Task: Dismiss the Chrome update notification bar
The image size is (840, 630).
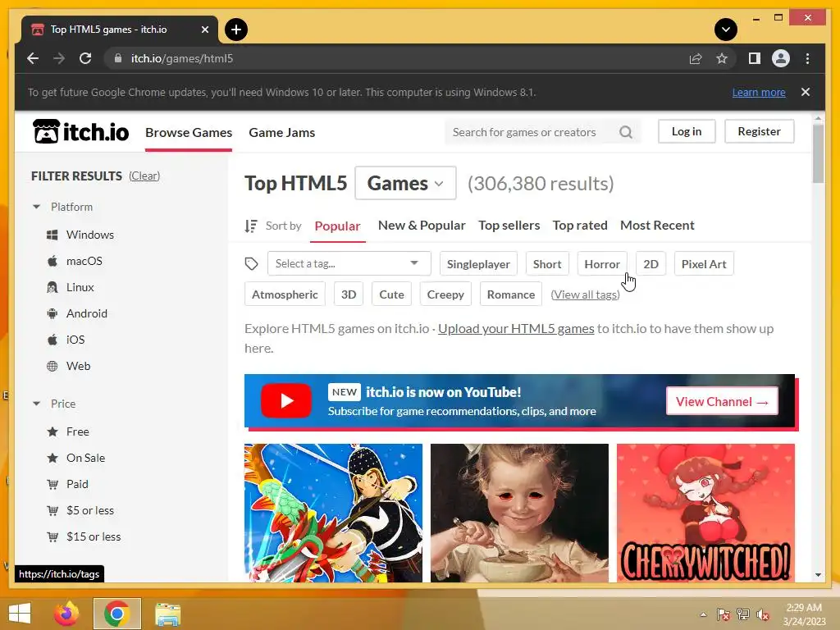Action: [x=806, y=92]
